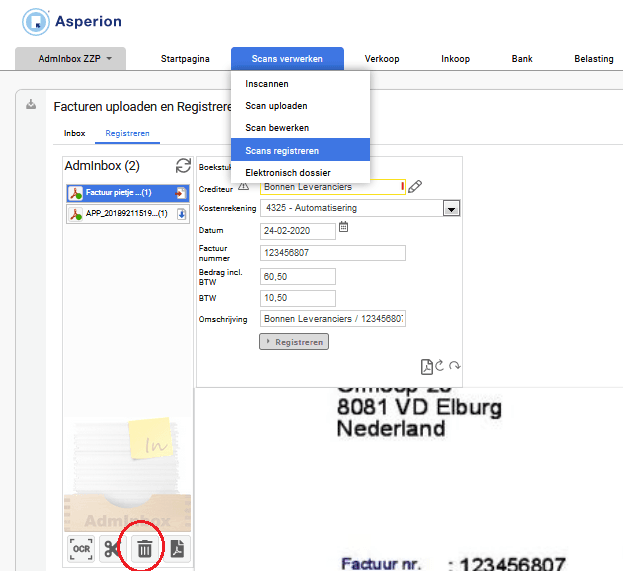
Task: Open the Belasting menu
Action: 594,59
